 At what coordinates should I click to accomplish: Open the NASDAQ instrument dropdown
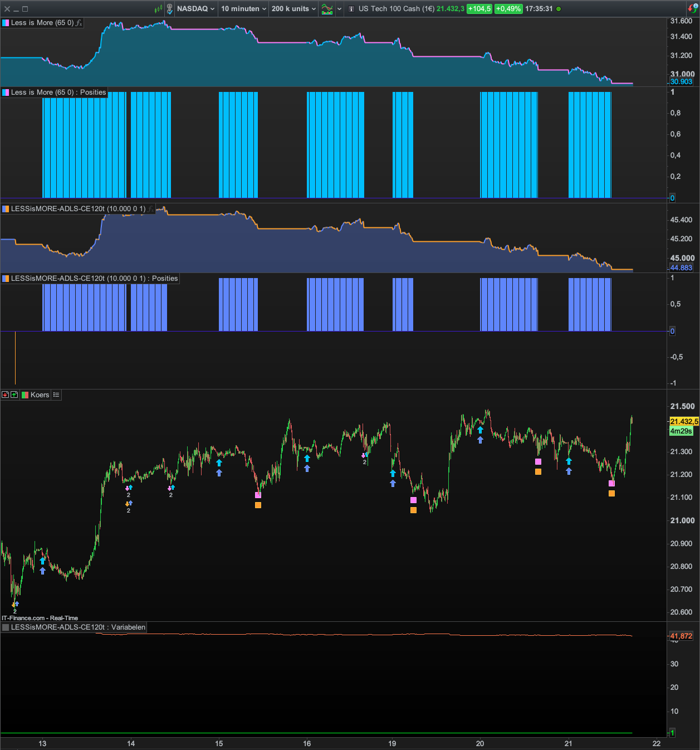[195, 9]
